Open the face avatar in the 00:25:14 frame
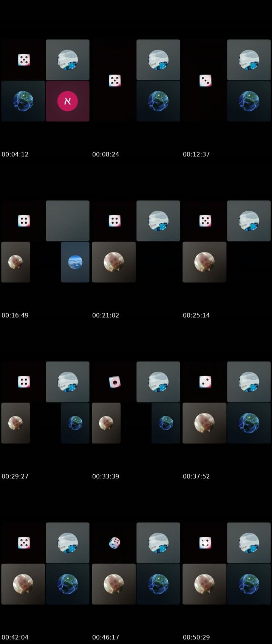The width and height of the screenshot is (272, 644). click(x=204, y=262)
